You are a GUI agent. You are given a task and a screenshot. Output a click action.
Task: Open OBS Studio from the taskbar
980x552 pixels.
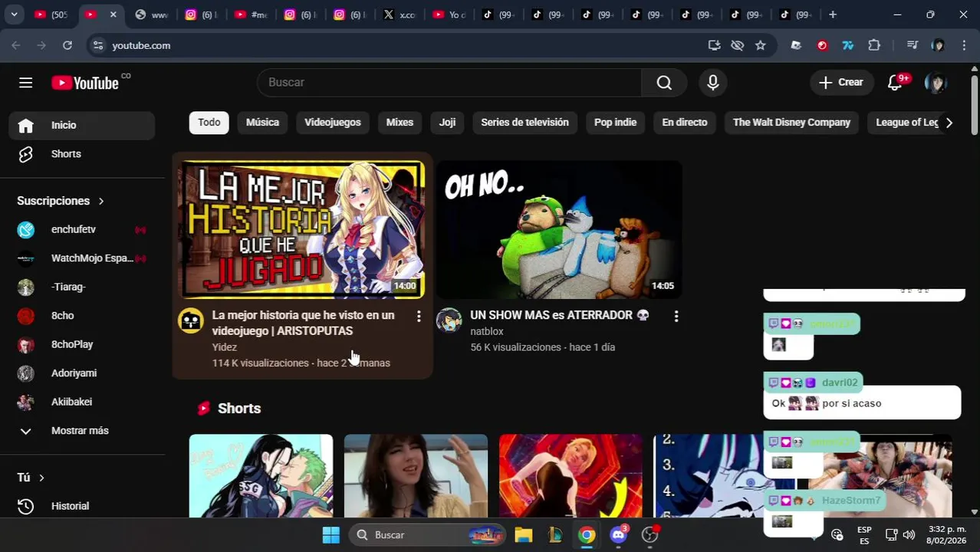click(x=650, y=535)
